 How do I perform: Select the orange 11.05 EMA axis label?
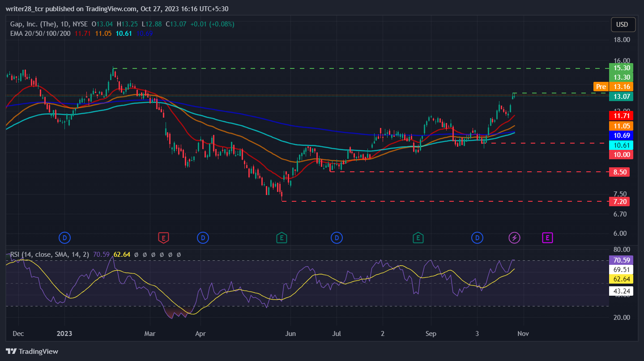pyautogui.click(x=622, y=126)
